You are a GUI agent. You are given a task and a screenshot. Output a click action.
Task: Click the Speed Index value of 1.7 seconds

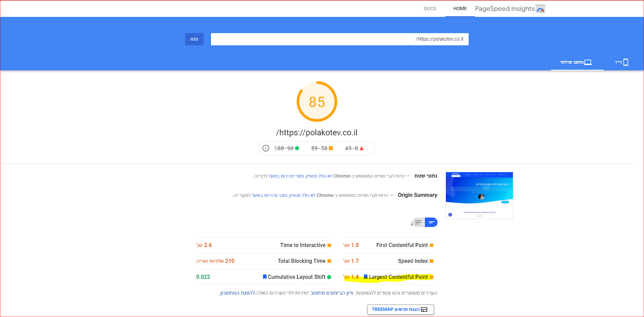[351, 261]
